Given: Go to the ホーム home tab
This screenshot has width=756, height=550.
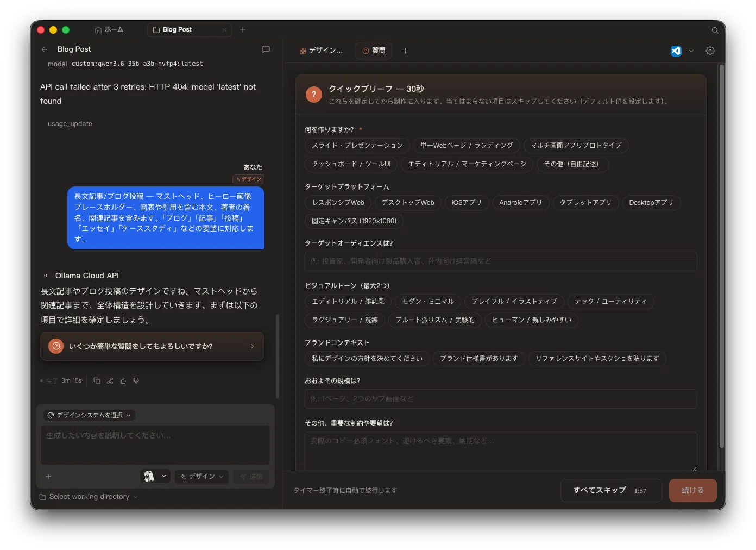Looking at the screenshot, I should point(109,30).
